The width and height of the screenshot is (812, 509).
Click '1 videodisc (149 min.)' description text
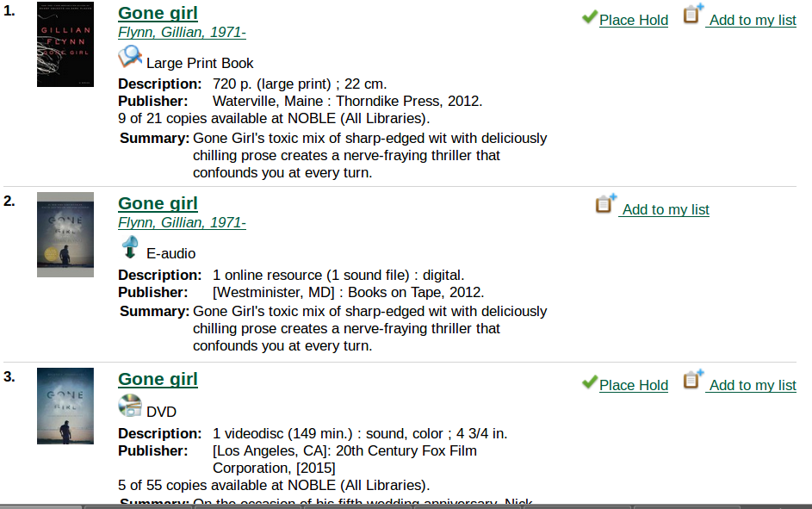282,433
